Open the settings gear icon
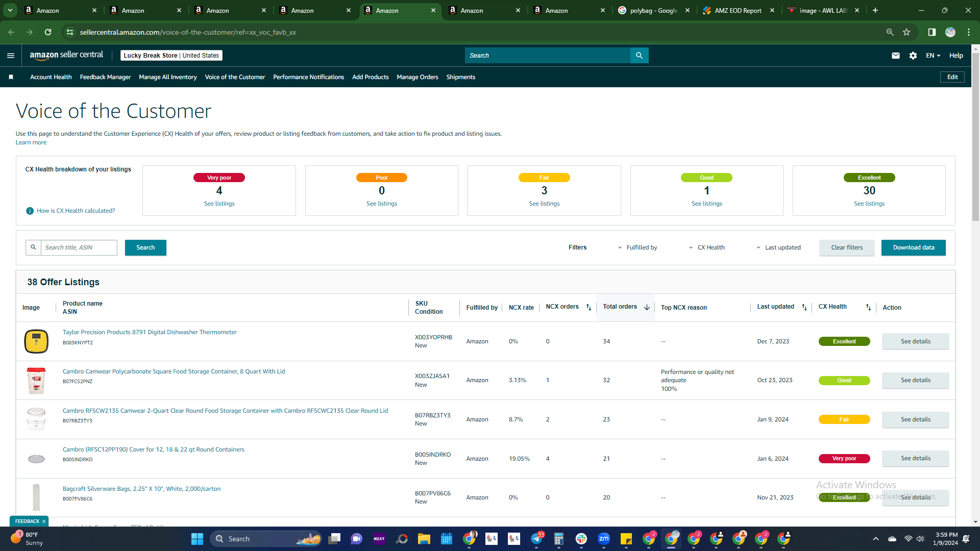980x551 pixels. (x=913, y=56)
